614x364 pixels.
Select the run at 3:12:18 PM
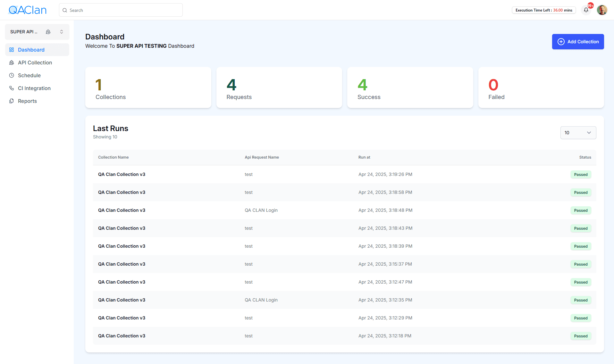[344, 336]
